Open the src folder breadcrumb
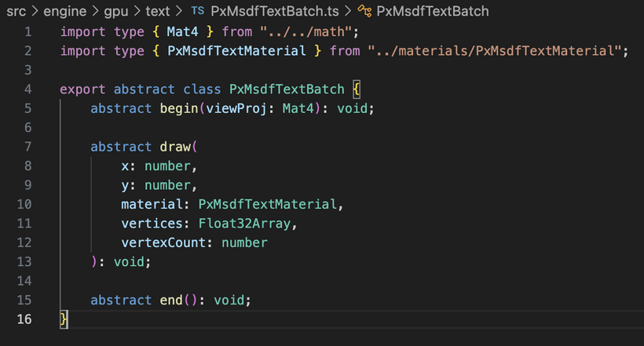 pyautogui.click(x=16, y=12)
